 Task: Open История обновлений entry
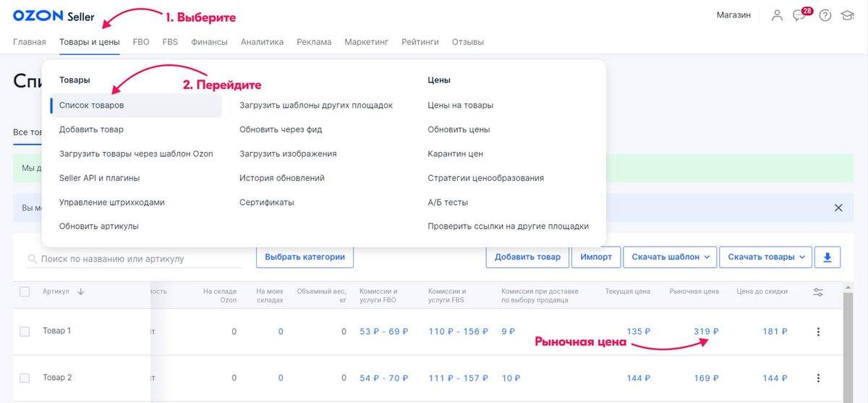click(282, 178)
